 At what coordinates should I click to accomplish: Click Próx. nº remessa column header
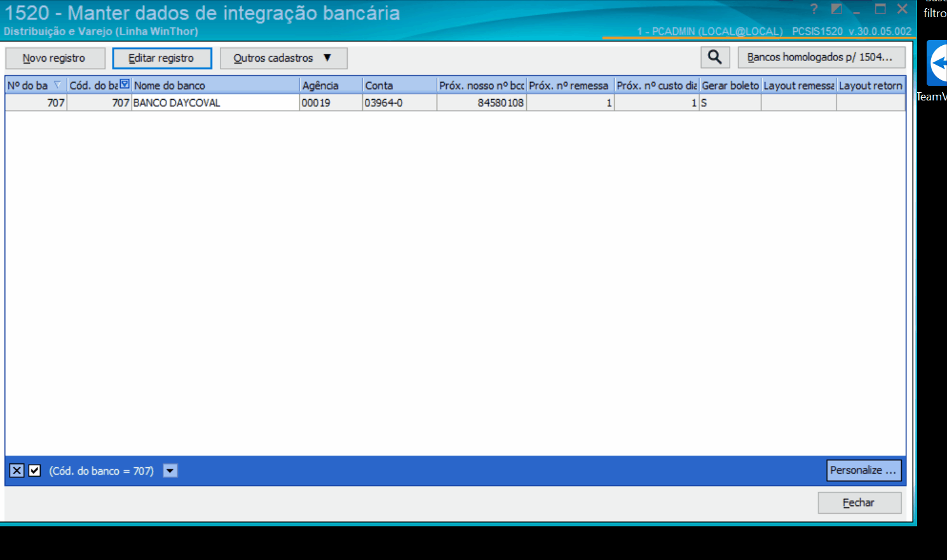click(570, 85)
